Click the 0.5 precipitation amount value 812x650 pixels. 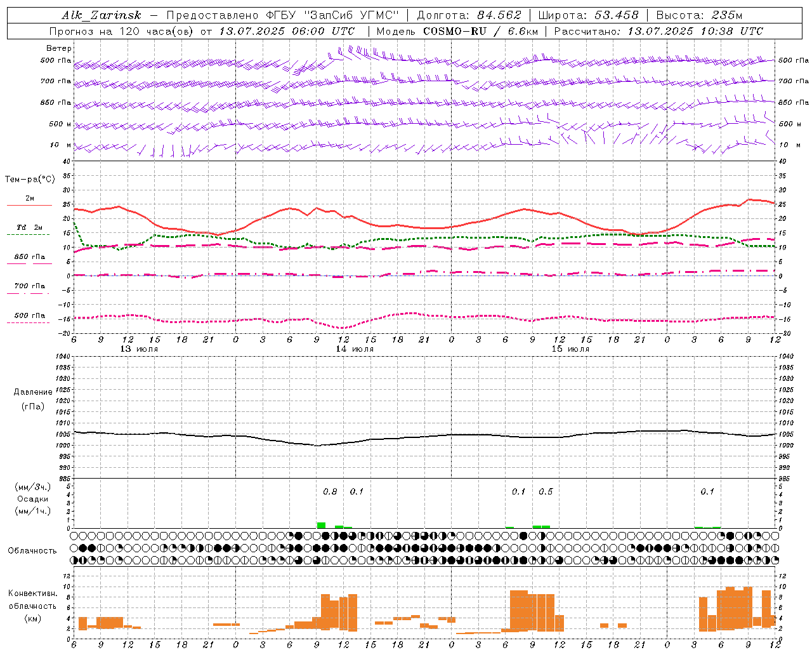(546, 492)
